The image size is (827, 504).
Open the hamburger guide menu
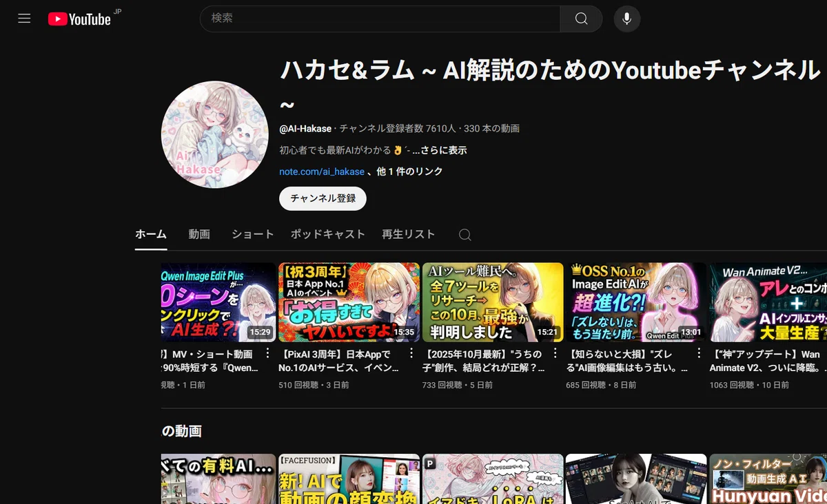click(x=24, y=19)
